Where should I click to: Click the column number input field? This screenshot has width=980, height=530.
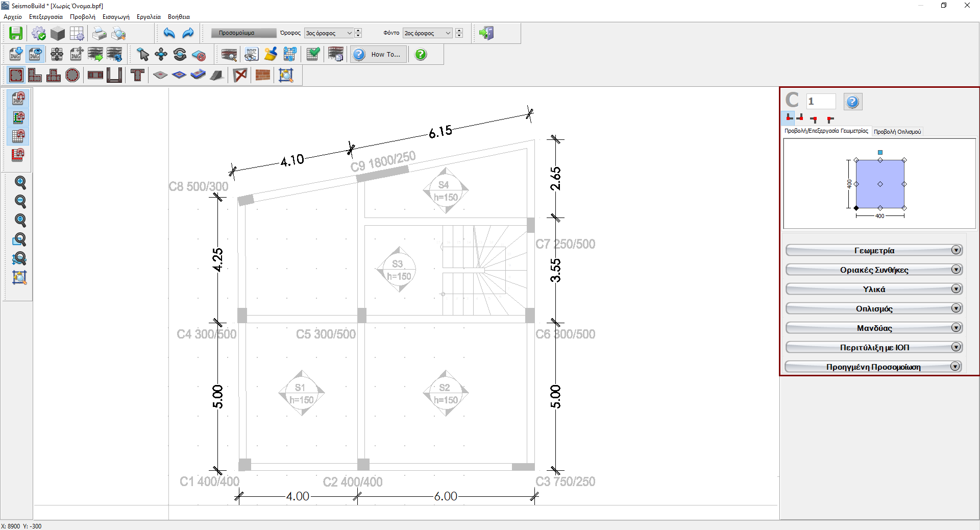pos(820,101)
